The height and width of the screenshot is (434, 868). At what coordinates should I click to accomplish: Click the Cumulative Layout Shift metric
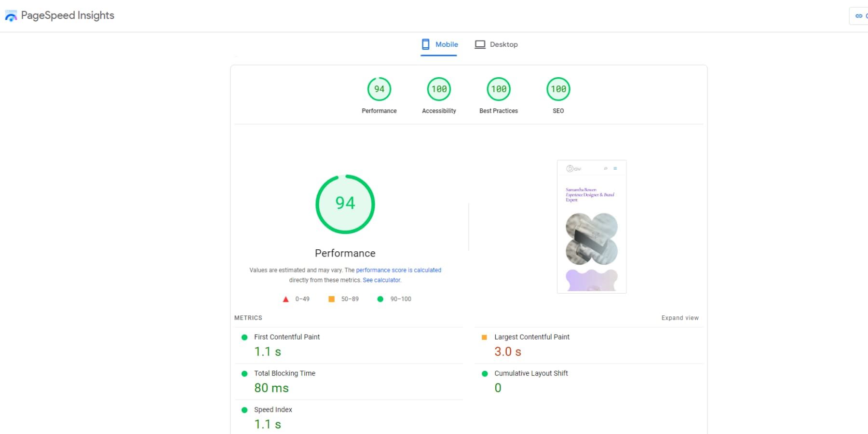coord(589,381)
